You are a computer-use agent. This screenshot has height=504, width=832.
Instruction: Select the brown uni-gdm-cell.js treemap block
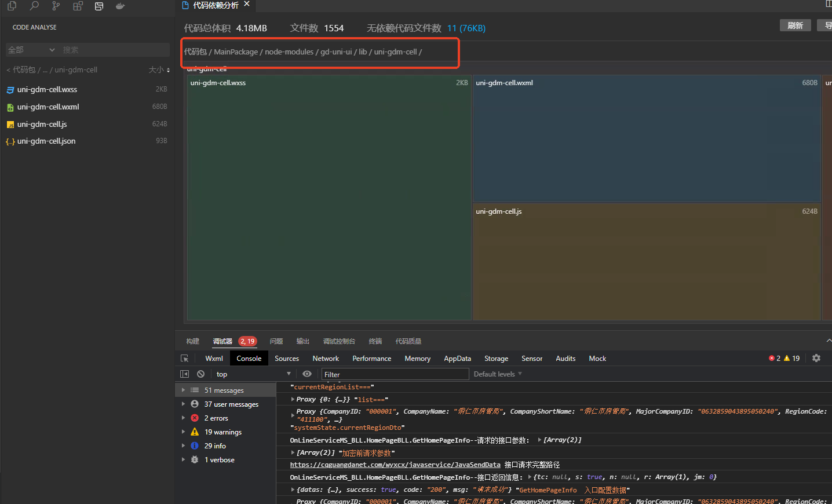(646, 261)
